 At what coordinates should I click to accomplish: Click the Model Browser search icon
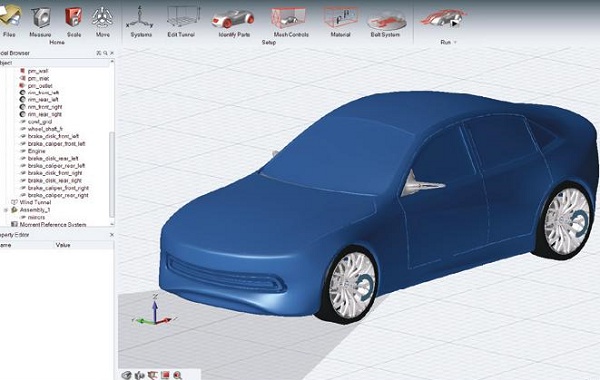pyautogui.click(x=105, y=53)
